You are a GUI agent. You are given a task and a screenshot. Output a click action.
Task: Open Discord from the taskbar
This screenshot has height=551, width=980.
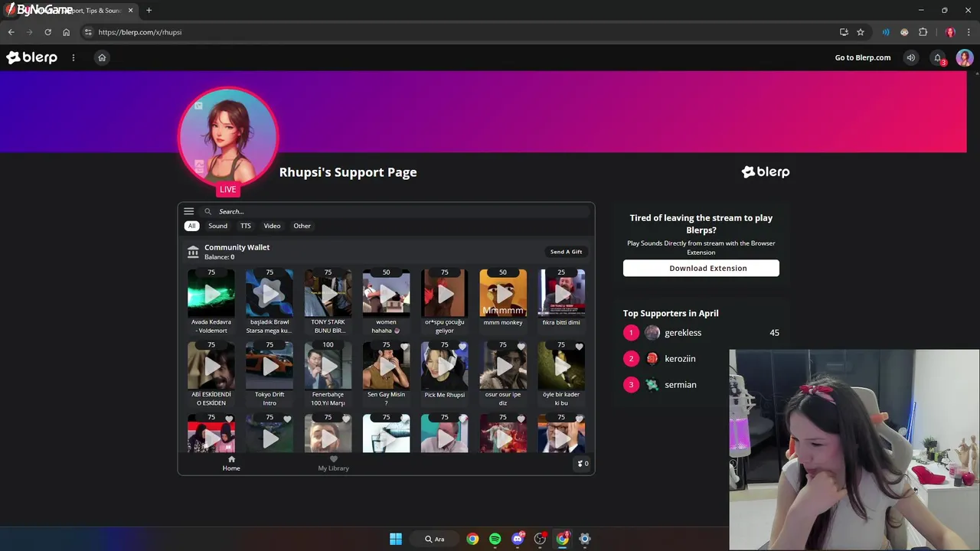tap(518, 539)
